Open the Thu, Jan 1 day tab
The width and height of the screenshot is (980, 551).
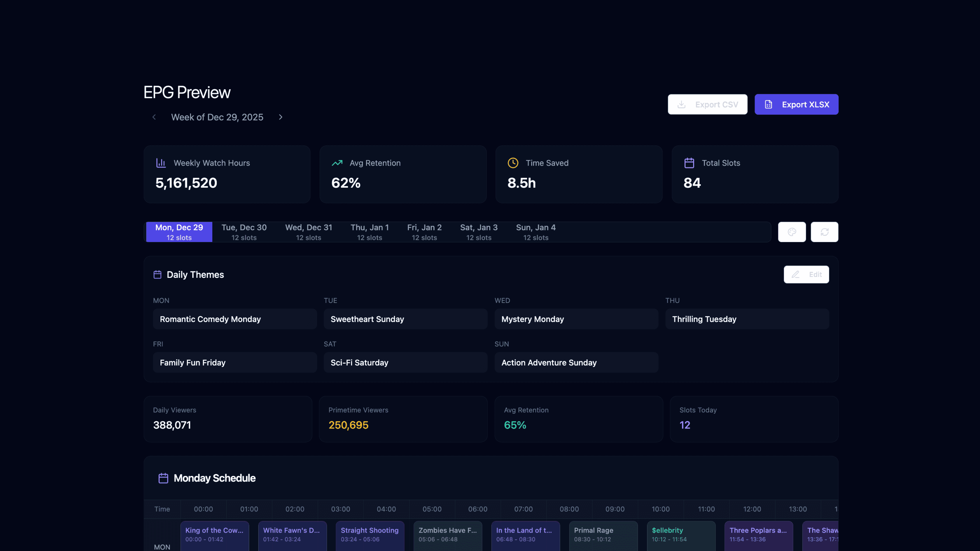click(370, 232)
